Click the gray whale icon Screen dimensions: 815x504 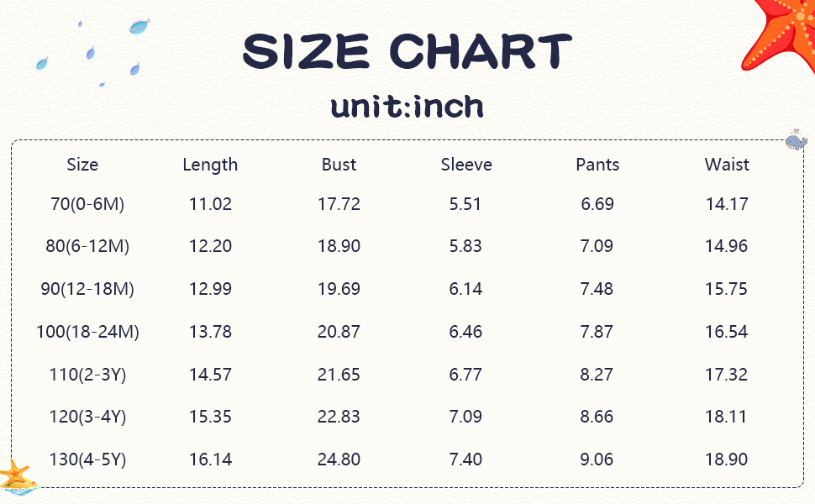[795, 140]
